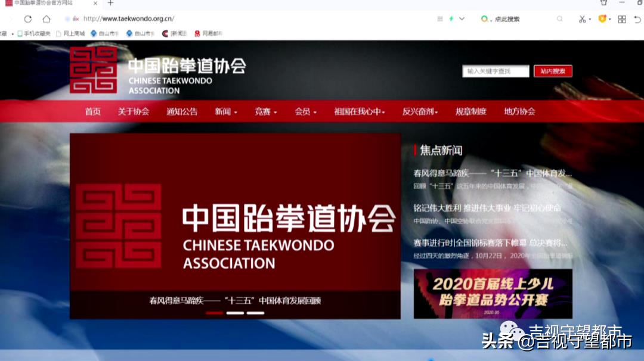Open the skin shirt icon in the title bar
The height and width of the screenshot is (361, 644).
[603, 2]
